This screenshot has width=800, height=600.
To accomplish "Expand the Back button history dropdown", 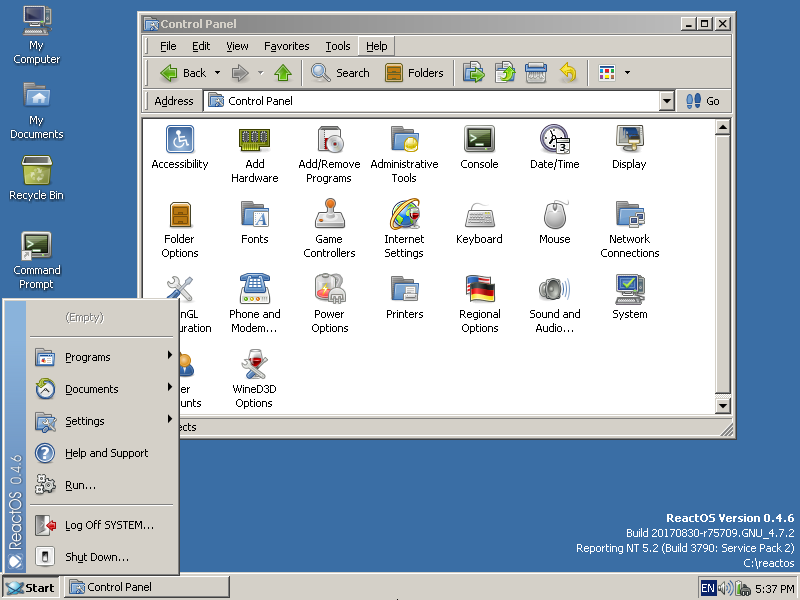I will (217, 73).
